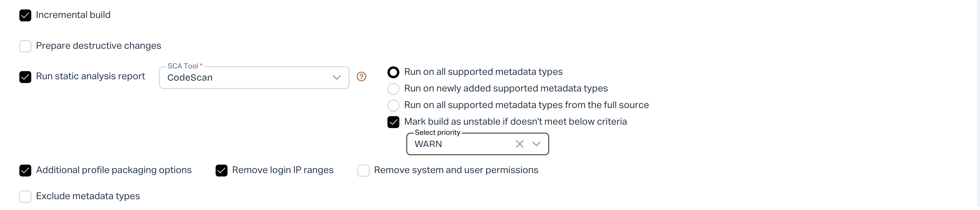Click the Incremental build label
The height and width of the screenshot is (210, 980).
[73, 15]
